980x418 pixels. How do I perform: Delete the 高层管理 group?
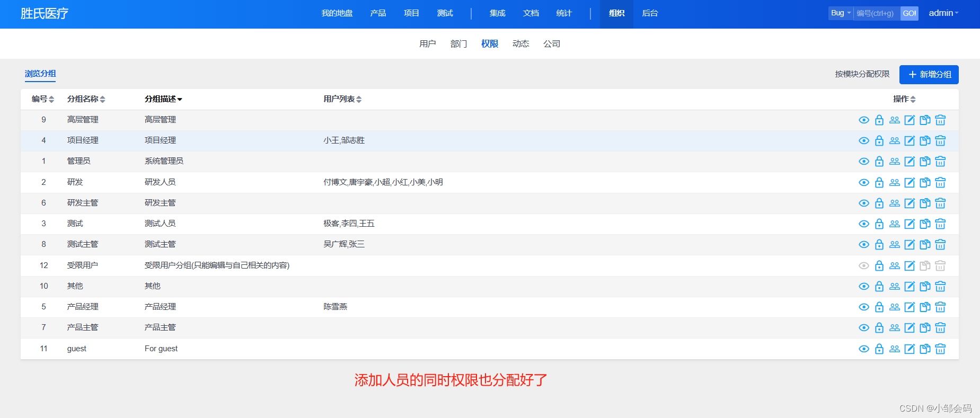pos(940,120)
